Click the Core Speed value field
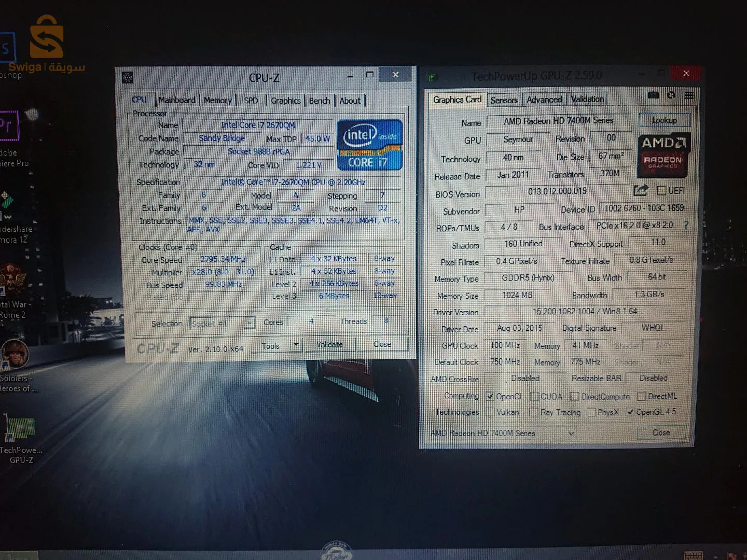The image size is (747, 560). pyautogui.click(x=223, y=259)
